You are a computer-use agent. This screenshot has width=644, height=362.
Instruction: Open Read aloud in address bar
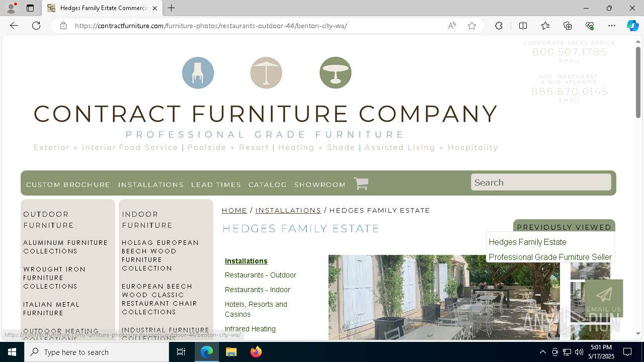(x=452, y=26)
